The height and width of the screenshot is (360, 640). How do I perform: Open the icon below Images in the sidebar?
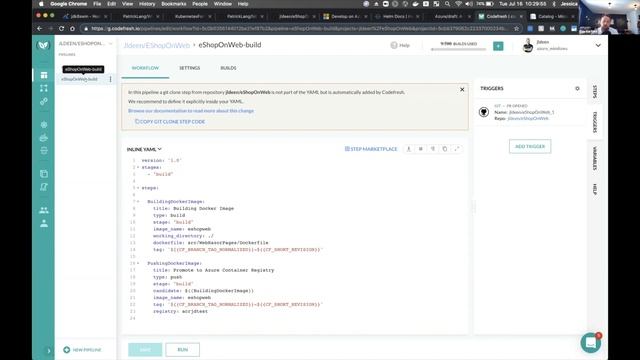coord(44,187)
